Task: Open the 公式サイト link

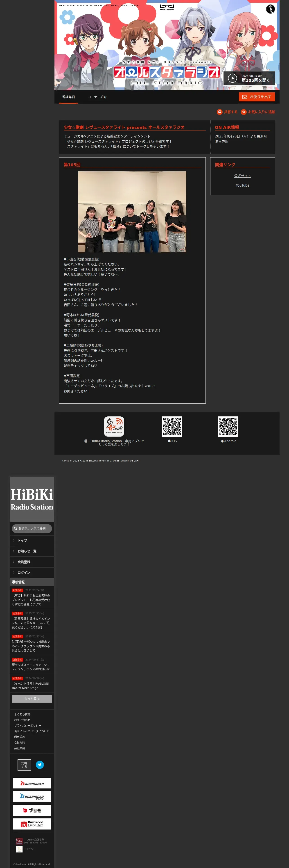Action: [243, 176]
